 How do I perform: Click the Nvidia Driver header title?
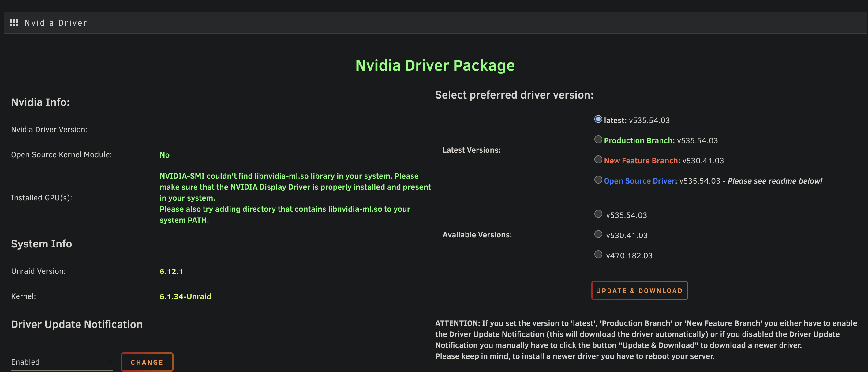pyautogui.click(x=56, y=23)
